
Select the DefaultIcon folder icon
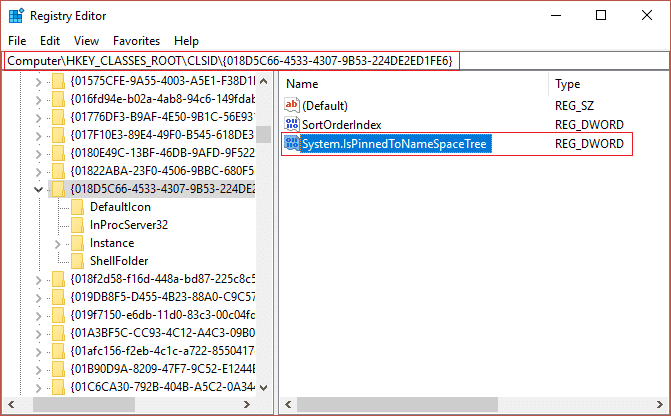click(x=77, y=207)
